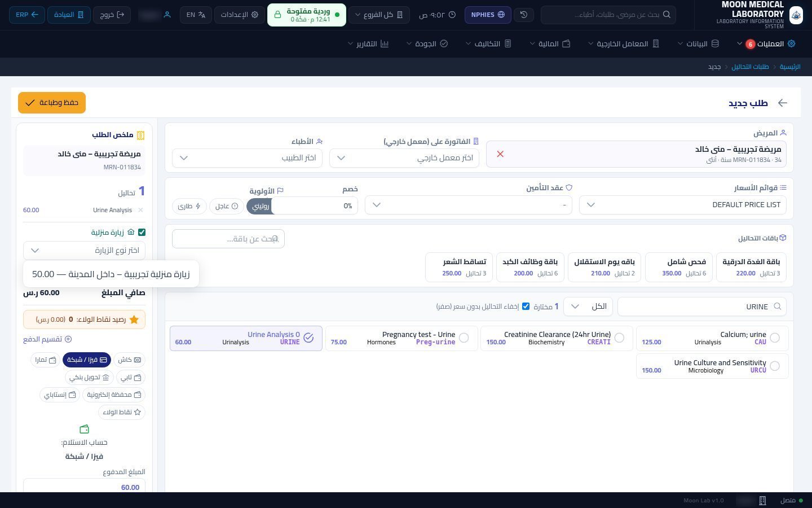Open the كل الفروع branches dropdown

coord(378,15)
